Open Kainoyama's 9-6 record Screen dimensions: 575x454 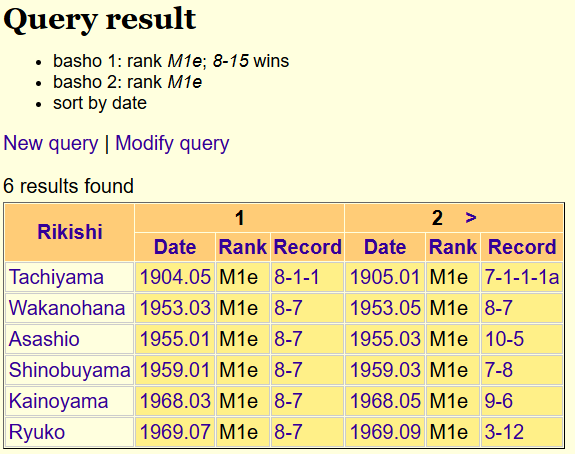click(x=498, y=401)
